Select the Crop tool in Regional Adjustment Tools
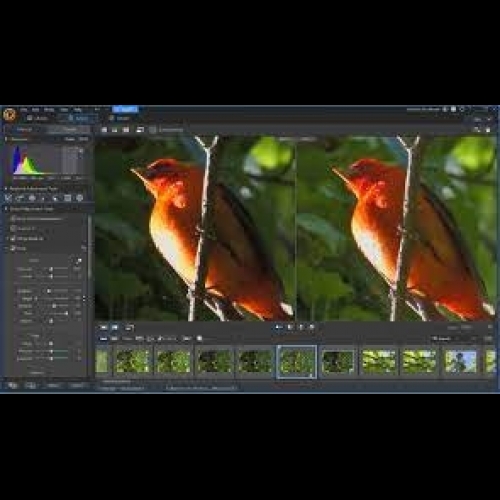Viewport: 500px width, 500px height. pos(8,198)
